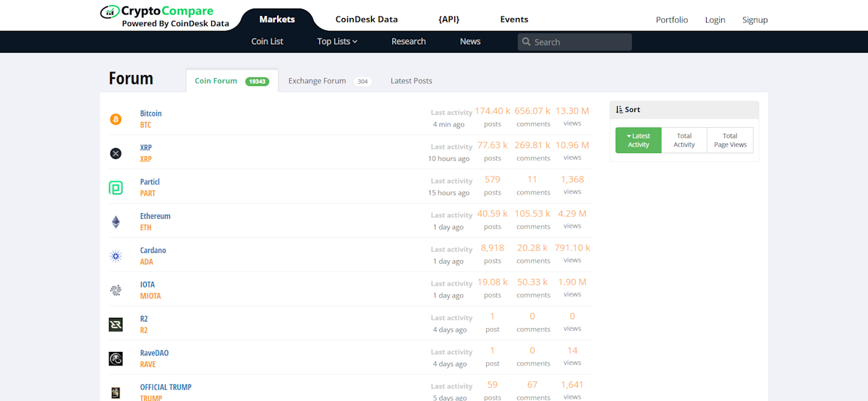
Task: Click the RaveDAO coin logo icon
Action: [x=116, y=358]
